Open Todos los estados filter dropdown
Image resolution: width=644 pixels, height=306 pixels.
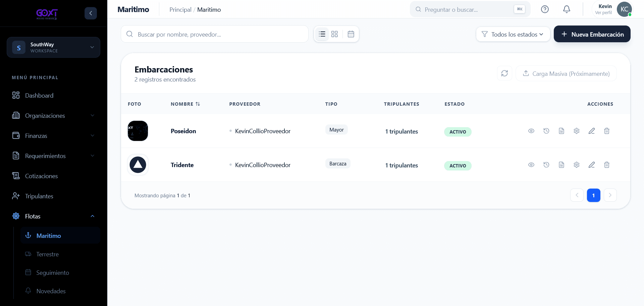tap(513, 34)
